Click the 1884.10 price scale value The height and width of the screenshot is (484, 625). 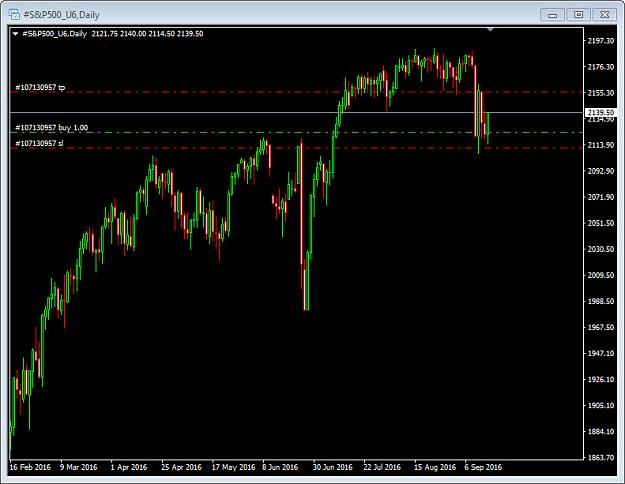[x=601, y=431]
